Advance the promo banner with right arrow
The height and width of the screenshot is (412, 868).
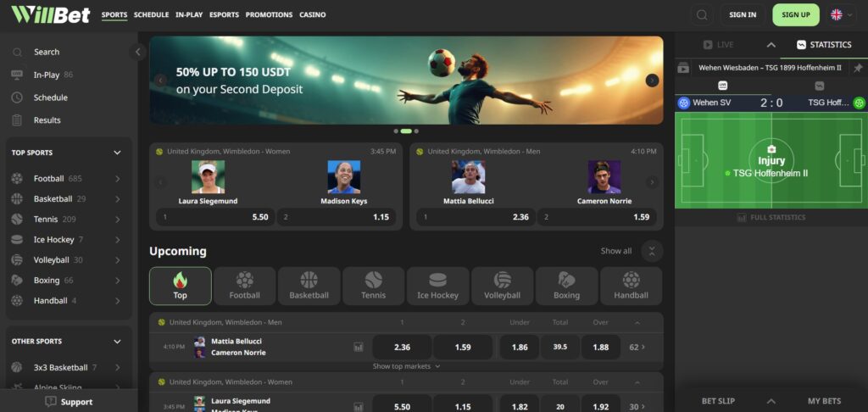coord(652,81)
